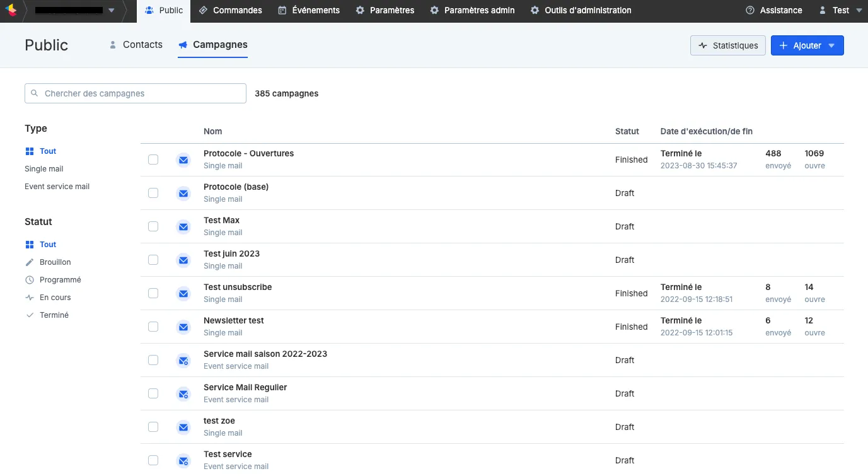
Task: Open the Statistiques button
Action: coord(728,45)
